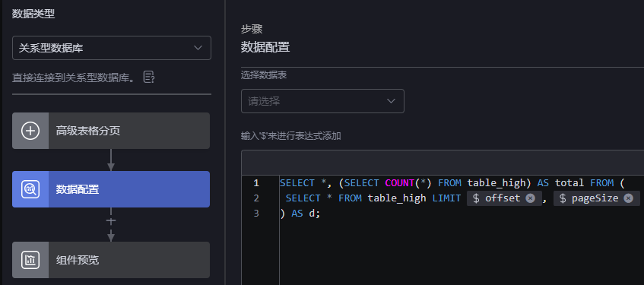This screenshot has width=644, height=285.
Task: Click line number 3 in editor gutter
Action: coord(256,214)
